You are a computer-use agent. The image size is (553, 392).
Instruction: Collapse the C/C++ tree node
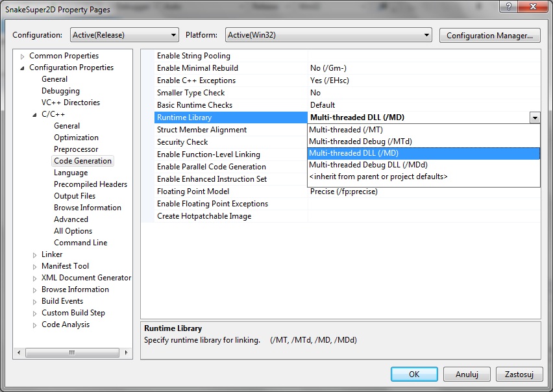pyautogui.click(x=34, y=115)
